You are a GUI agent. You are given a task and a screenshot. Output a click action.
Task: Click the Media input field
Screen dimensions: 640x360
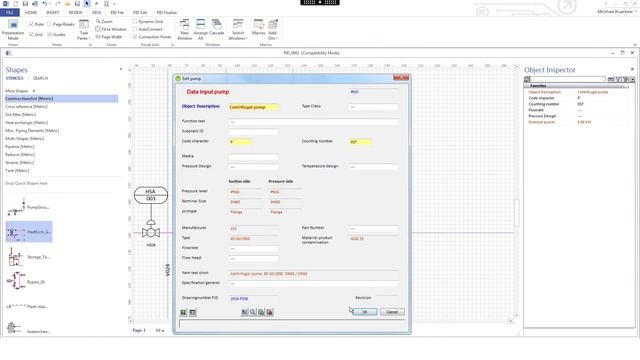[x=253, y=157]
